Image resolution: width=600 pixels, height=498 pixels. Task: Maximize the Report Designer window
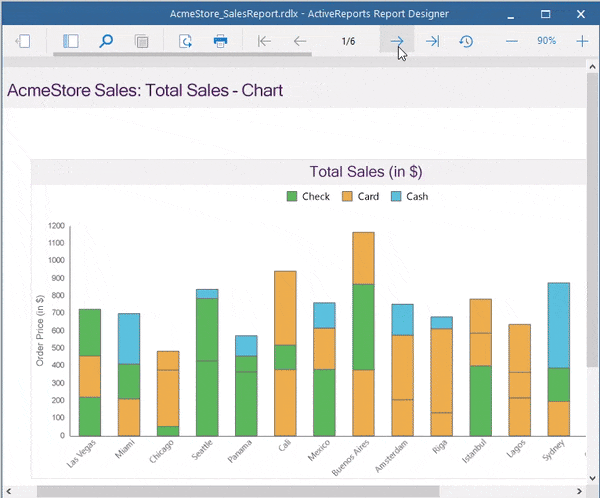[545, 14]
